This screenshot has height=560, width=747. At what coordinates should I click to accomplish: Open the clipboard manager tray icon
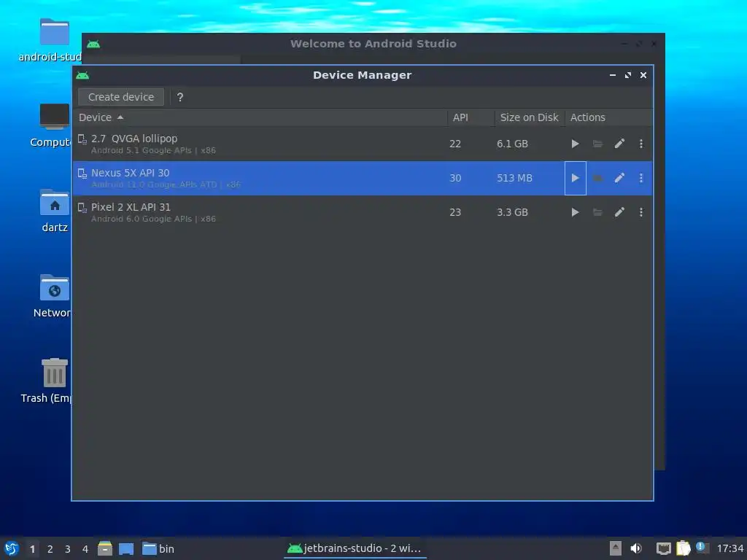683,548
